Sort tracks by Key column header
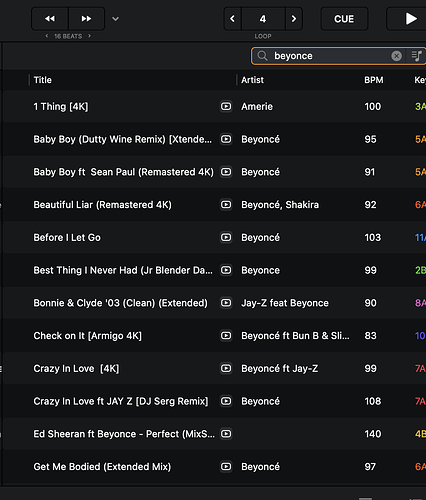This screenshot has width=426, height=500. coord(420,80)
